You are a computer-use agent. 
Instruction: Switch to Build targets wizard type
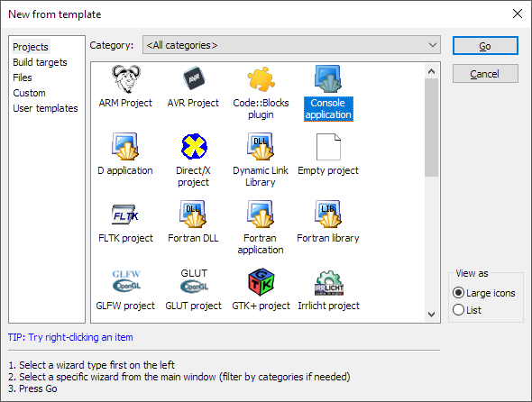click(x=40, y=62)
